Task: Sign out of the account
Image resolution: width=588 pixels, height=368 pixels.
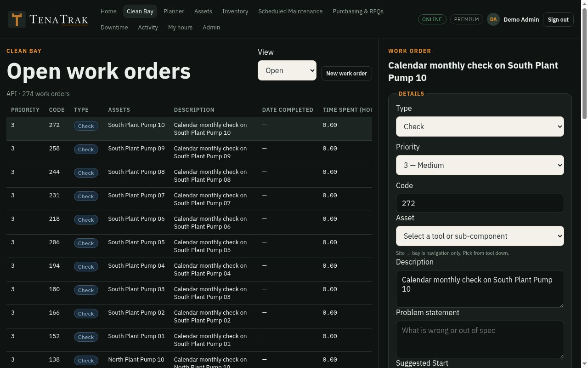Action: click(x=558, y=19)
